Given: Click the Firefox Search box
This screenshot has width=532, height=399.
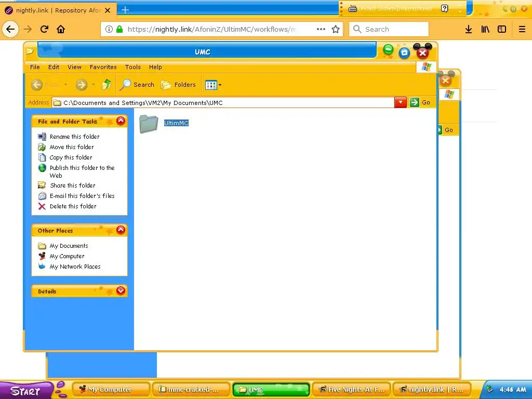Looking at the screenshot, I should tap(389, 29).
